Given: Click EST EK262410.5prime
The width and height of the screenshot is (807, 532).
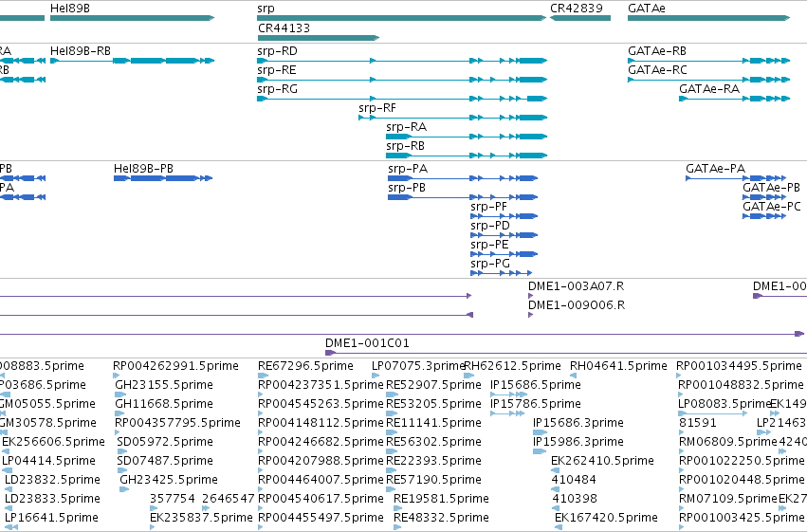Looking at the screenshot, I should [602, 462].
